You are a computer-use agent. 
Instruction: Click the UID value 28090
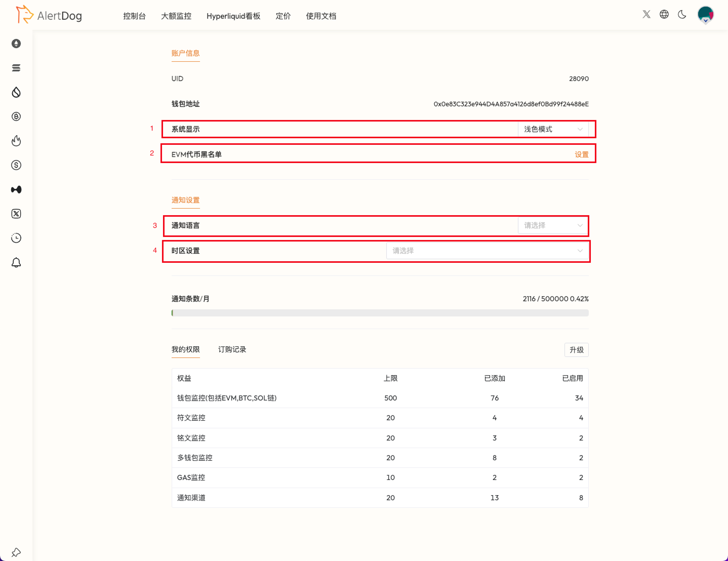579,78
